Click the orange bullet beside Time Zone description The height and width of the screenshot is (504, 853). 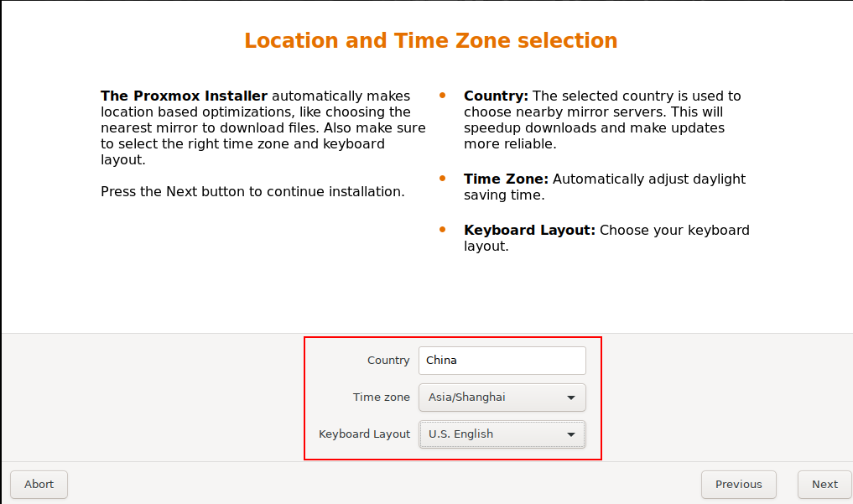coord(443,179)
